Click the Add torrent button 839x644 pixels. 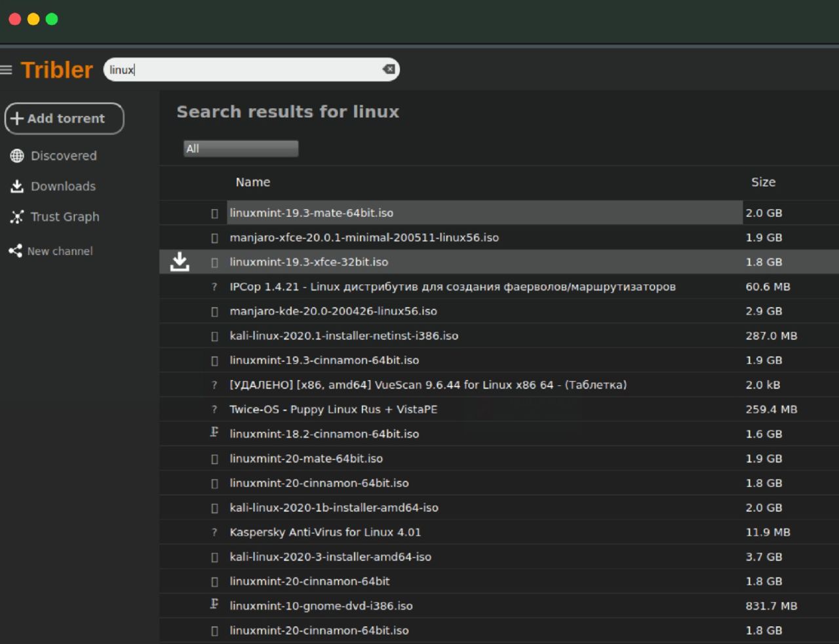pyautogui.click(x=64, y=119)
